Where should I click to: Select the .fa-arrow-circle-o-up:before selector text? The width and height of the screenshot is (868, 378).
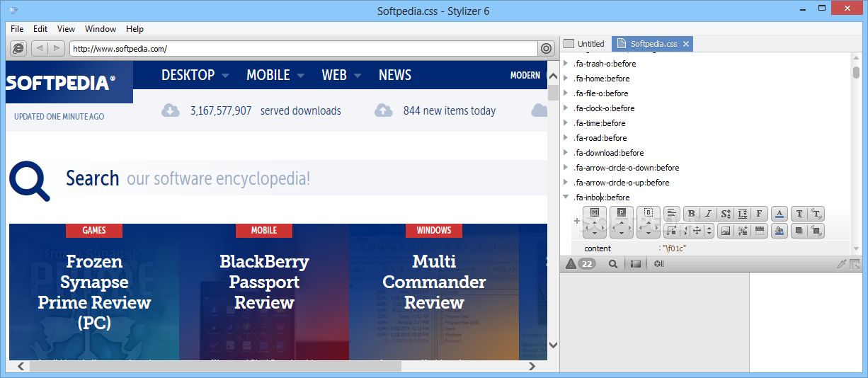[622, 183]
